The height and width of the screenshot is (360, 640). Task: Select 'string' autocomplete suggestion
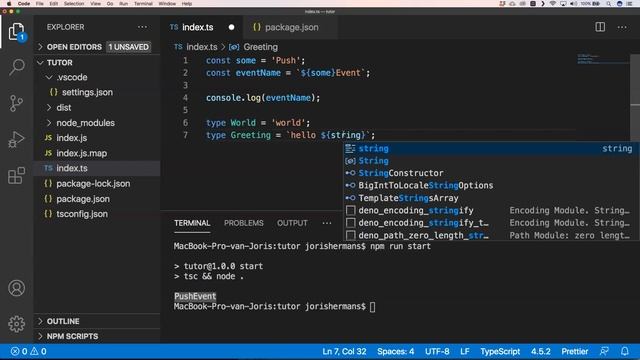tap(490, 149)
